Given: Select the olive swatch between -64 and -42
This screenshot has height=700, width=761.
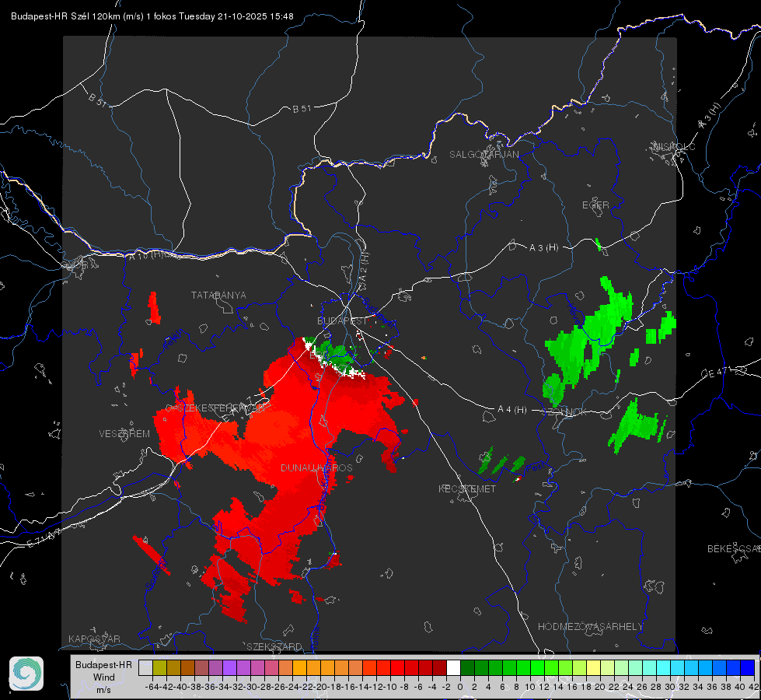Looking at the screenshot, I should [x=159, y=667].
